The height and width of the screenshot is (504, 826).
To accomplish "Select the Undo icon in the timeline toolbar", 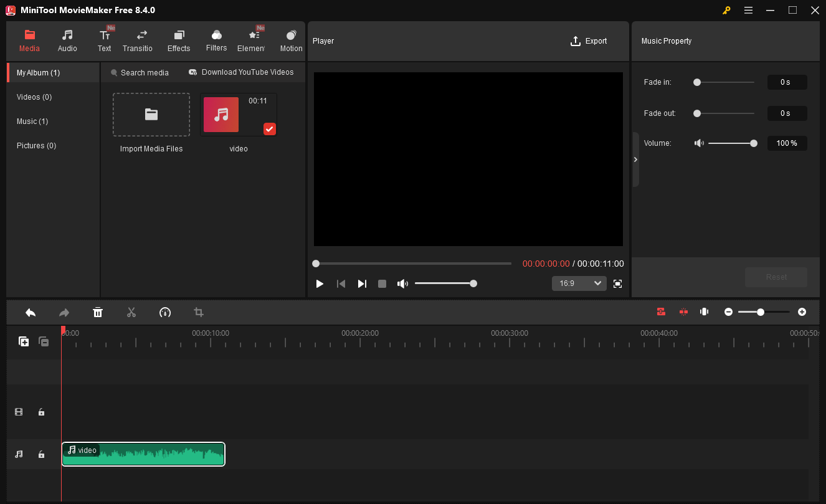I will (x=31, y=312).
